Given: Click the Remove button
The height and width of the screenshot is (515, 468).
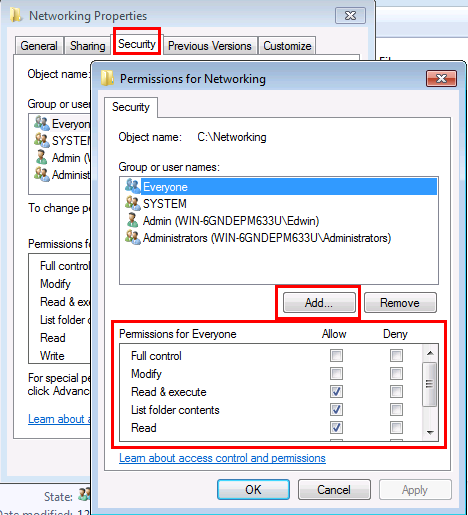Looking at the screenshot, I should click(x=400, y=303).
